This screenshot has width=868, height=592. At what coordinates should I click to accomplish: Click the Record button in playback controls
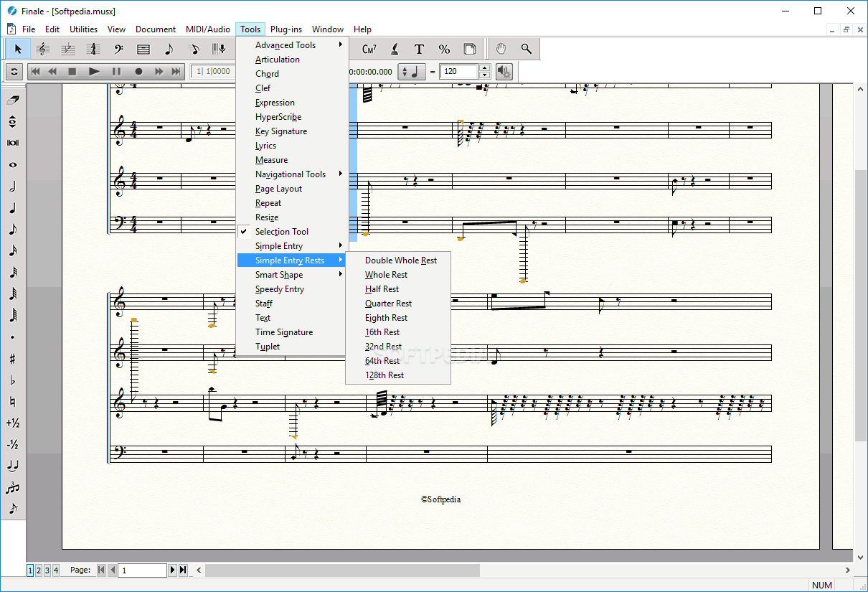[138, 72]
